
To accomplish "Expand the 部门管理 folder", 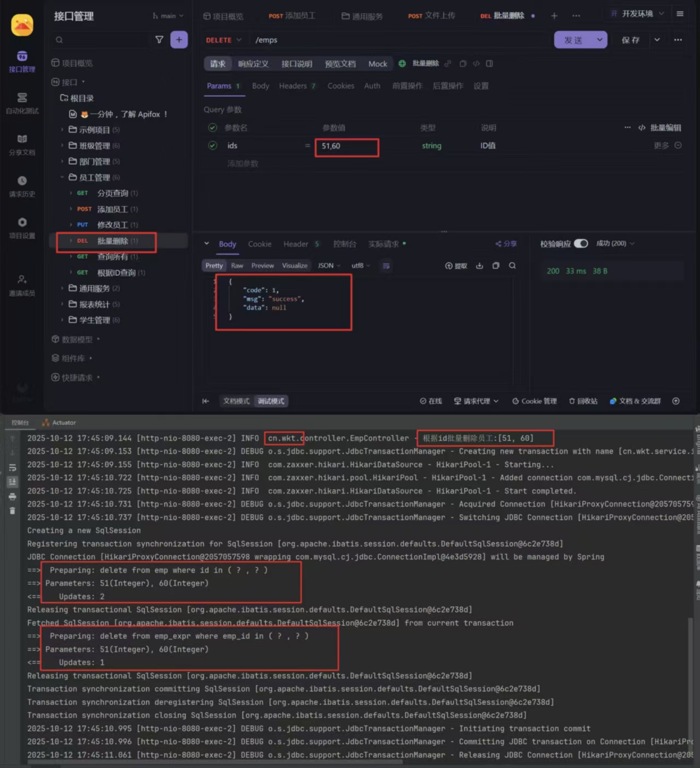I will click(94, 162).
